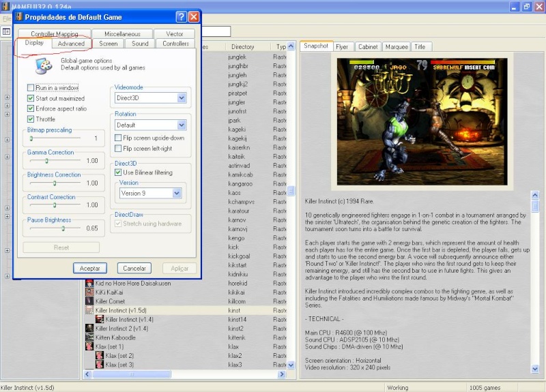Click the Global game options palette icon
Image resolution: width=546 pixels, height=392 pixels.
pyautogui.click(x=44, y=65)
